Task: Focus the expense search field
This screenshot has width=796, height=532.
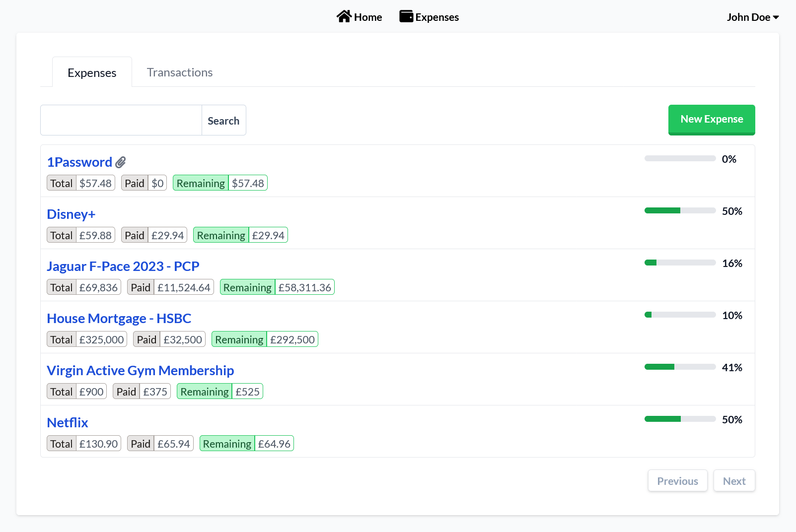Action: click(x=121, y=120)
